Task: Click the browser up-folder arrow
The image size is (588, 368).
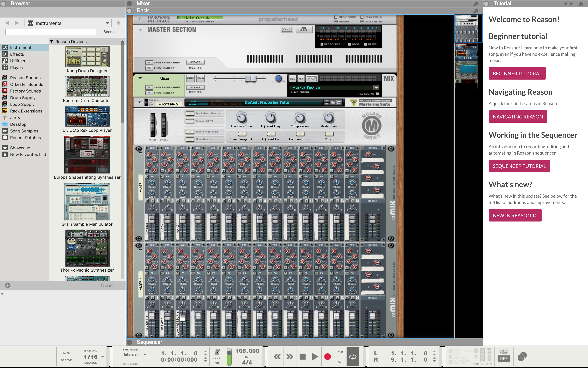Action: click(118, 23)
